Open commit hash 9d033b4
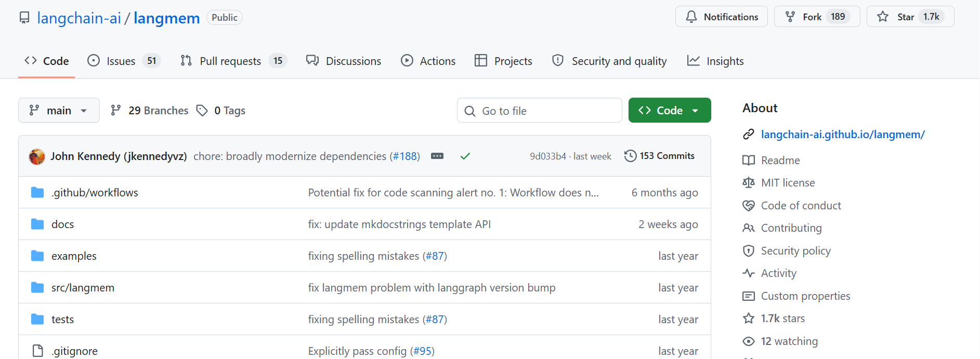Viewport: 980px width, 359px height. coord(547,156)
